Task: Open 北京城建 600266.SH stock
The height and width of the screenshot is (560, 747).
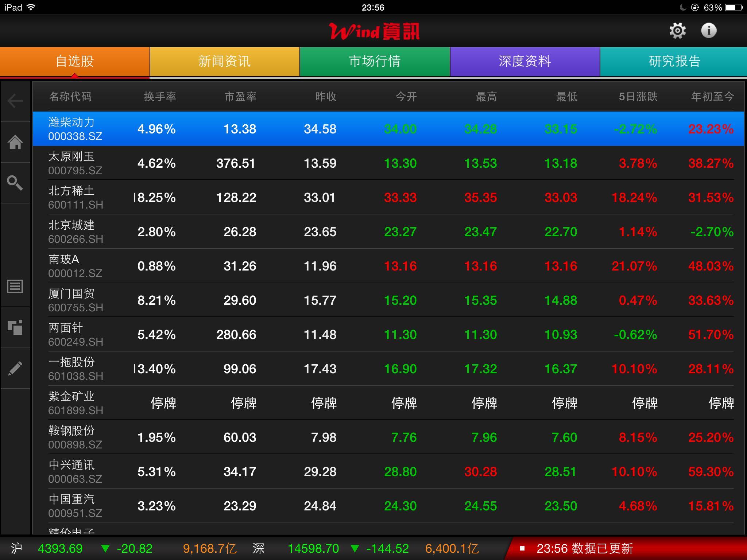Action: [x=388, y=232]
